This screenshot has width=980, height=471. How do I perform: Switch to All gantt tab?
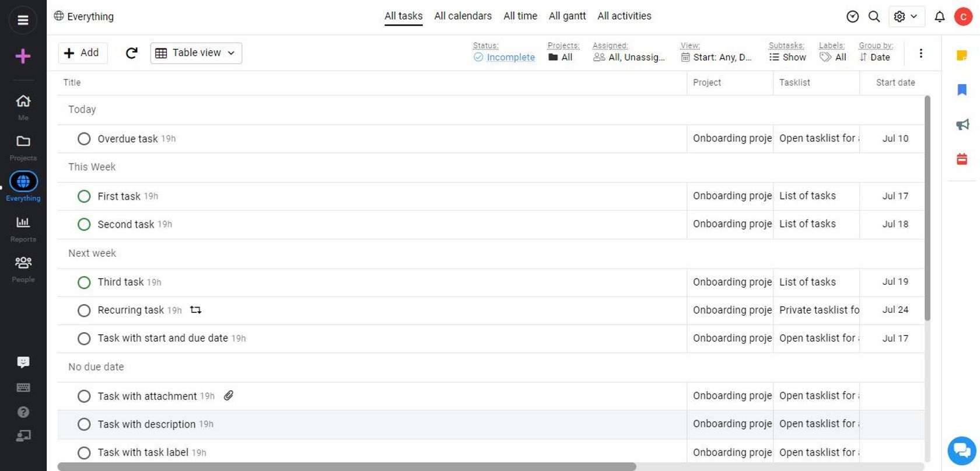[x=568, y=16]
